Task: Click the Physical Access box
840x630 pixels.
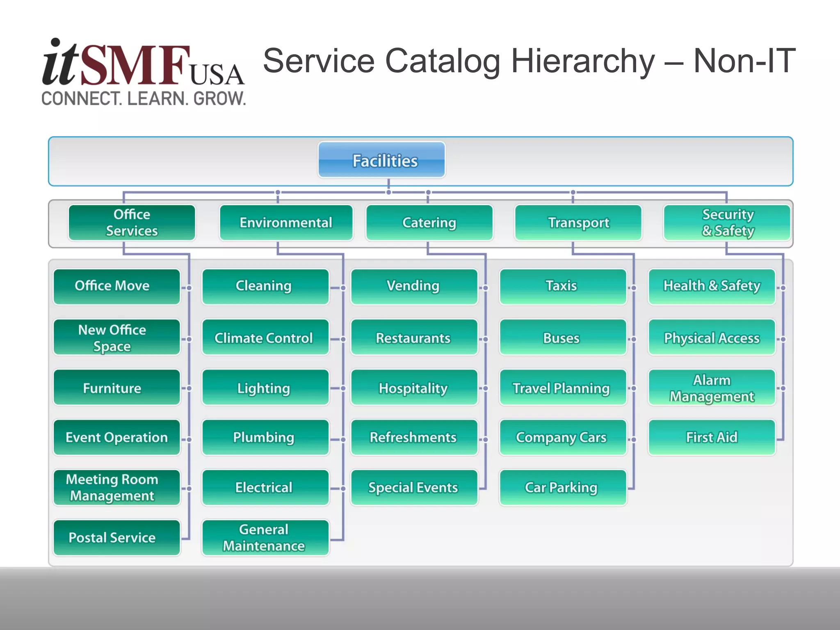Action: pyautogui.click(x=712, y=337)
